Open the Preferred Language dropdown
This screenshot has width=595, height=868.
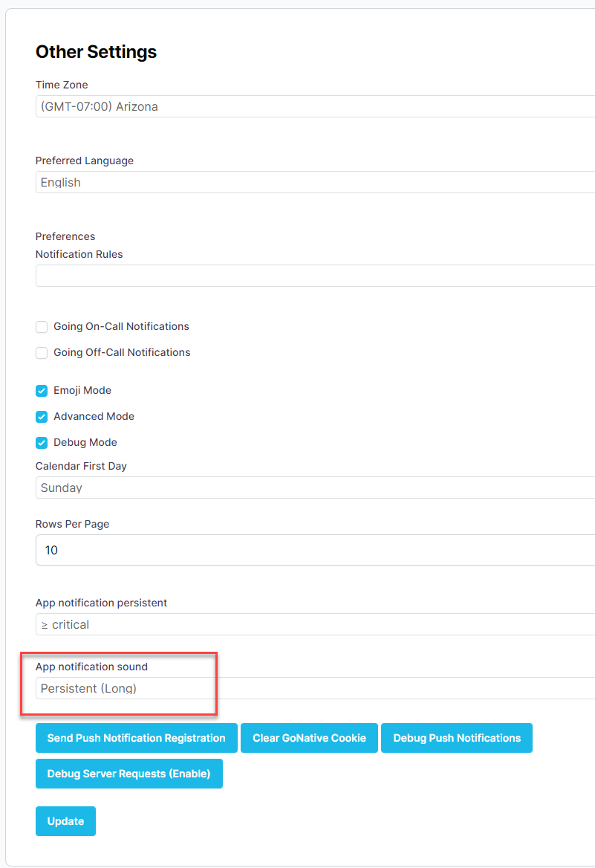pos(316,182)
